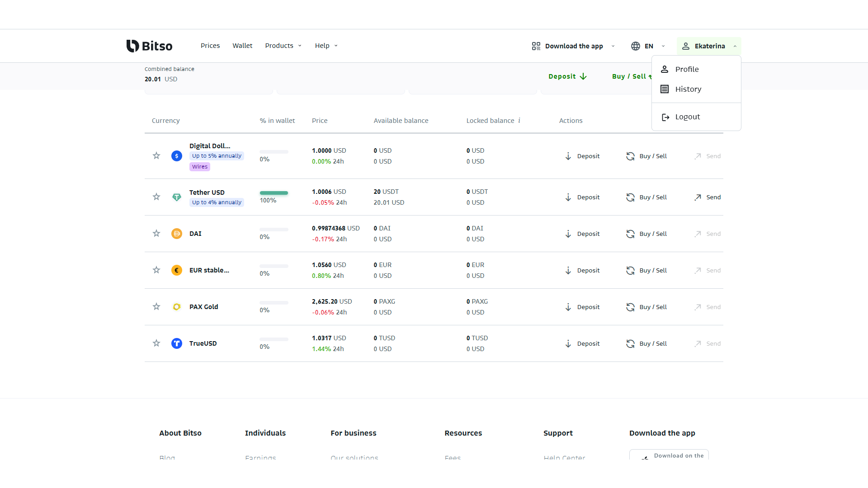The height and width of the screenshot is (488, 868).
Task: Click the DAI coin icon
Action: [177, 234]
